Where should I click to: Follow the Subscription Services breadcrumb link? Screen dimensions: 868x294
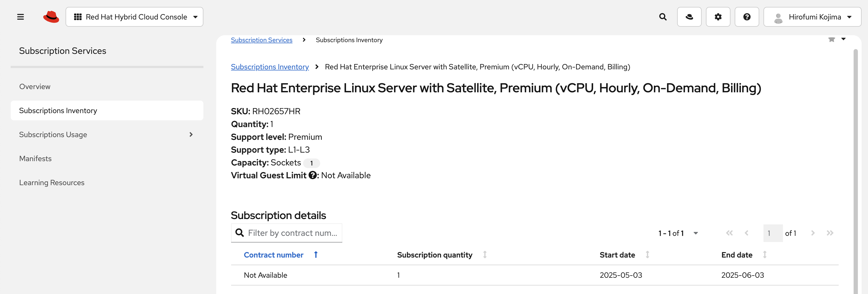coord(262,40)
